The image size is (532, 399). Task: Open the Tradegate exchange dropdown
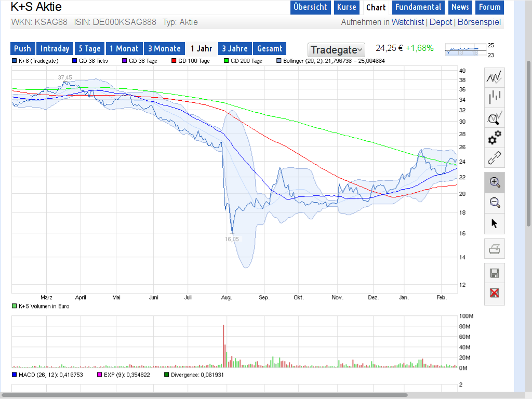click(336, 50)
